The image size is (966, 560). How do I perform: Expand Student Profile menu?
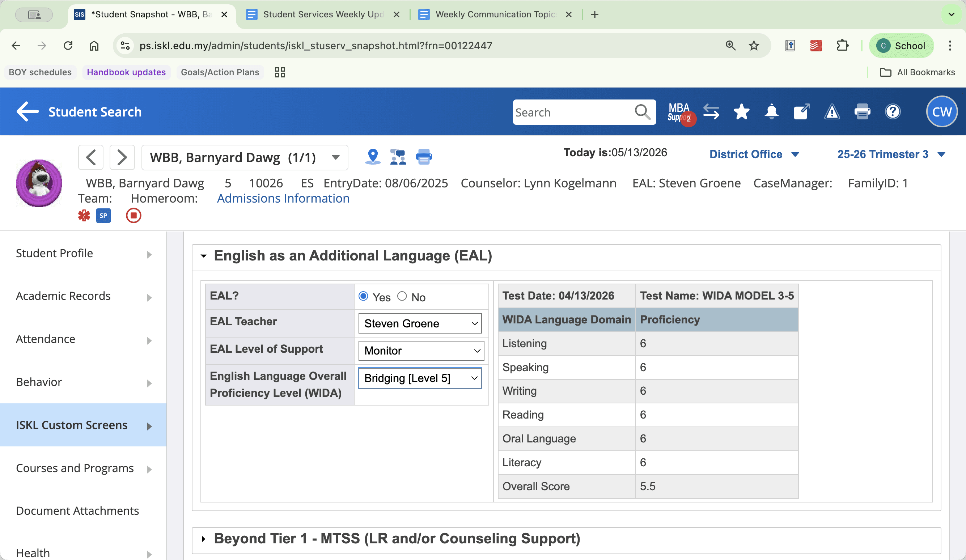83,254
